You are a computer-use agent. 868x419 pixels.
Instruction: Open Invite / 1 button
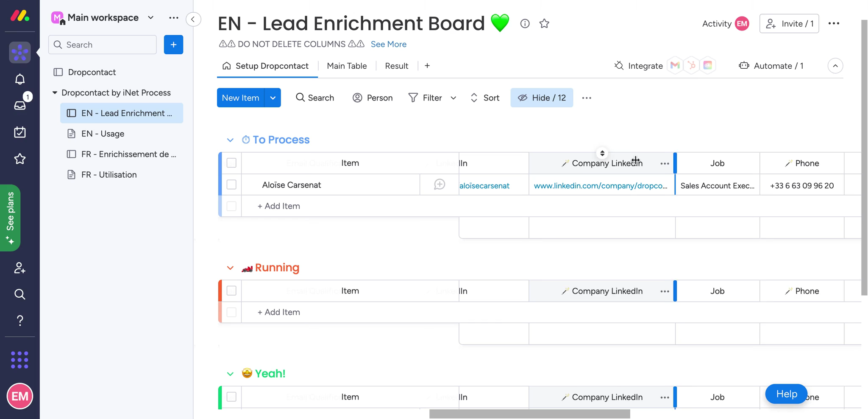(x=789, y=24)
